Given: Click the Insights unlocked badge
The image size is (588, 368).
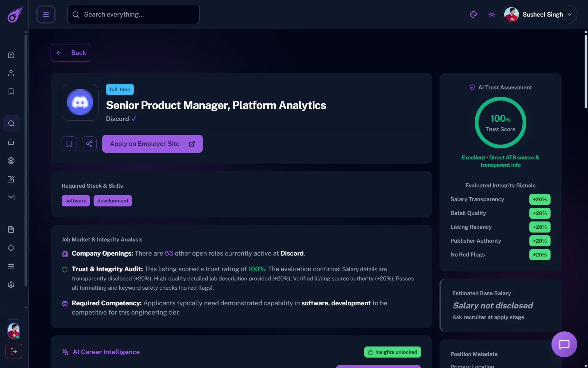Looking at the screenshot, I should (x=393, y=352).
